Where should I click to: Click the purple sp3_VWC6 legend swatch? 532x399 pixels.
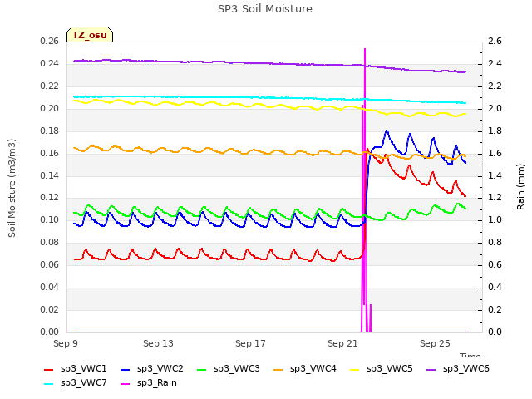pyautogui.click(x=431, y=369)
